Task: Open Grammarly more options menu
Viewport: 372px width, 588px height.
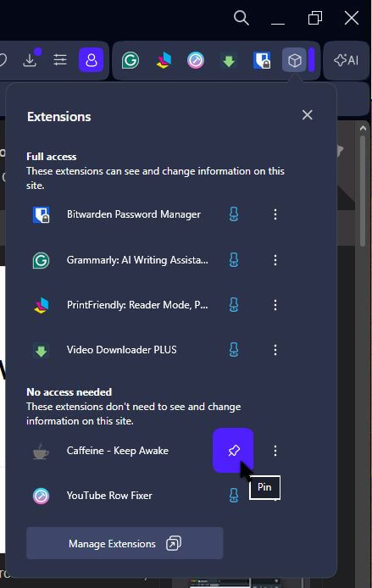Action: [275, 260]
